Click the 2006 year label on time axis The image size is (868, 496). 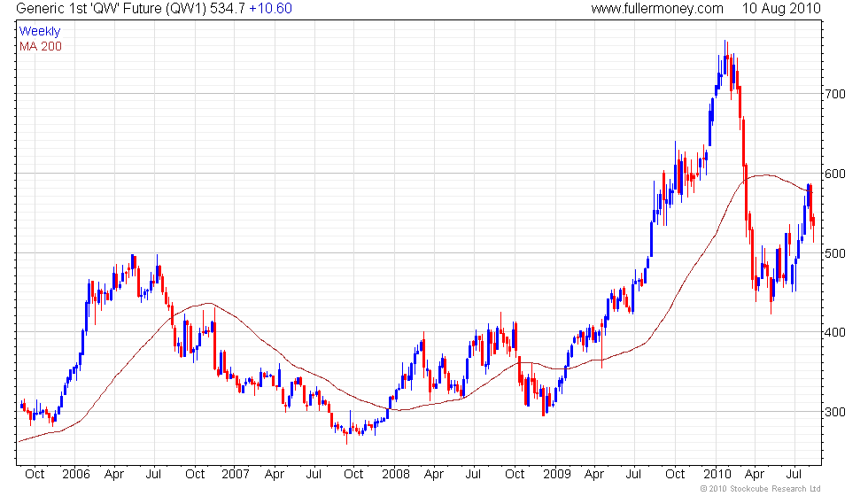pos(76,475)
